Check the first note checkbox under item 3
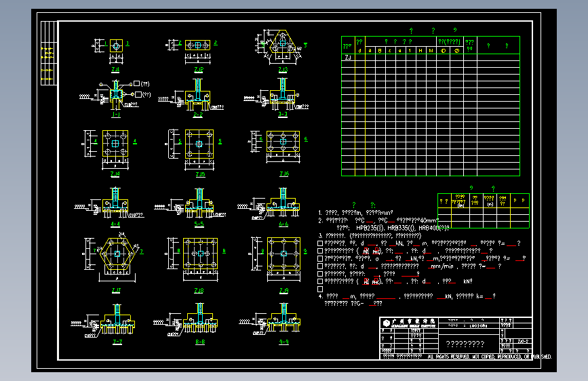This screenshot has width=588, height=381. [x=320, y=243]
